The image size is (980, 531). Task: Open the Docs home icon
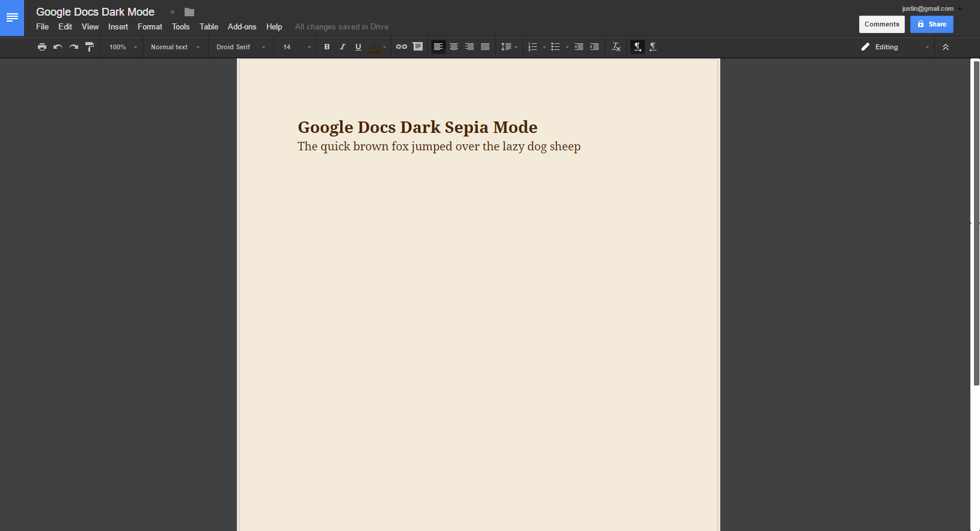pos(12,18)
